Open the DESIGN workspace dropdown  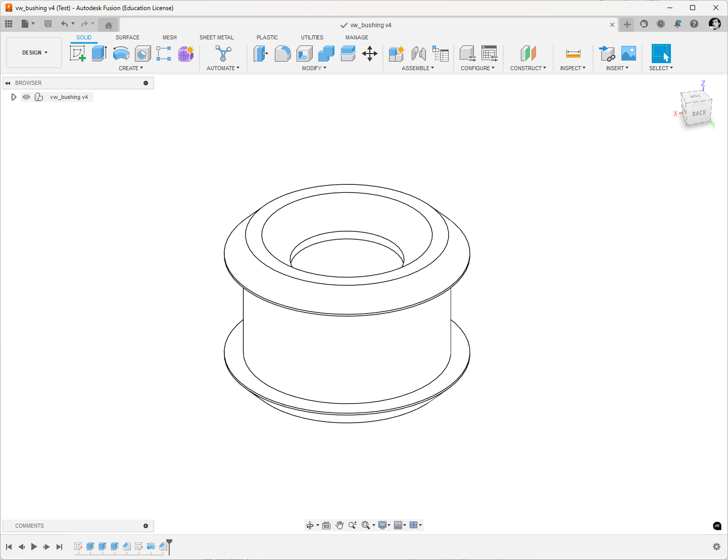pos(34,53)
